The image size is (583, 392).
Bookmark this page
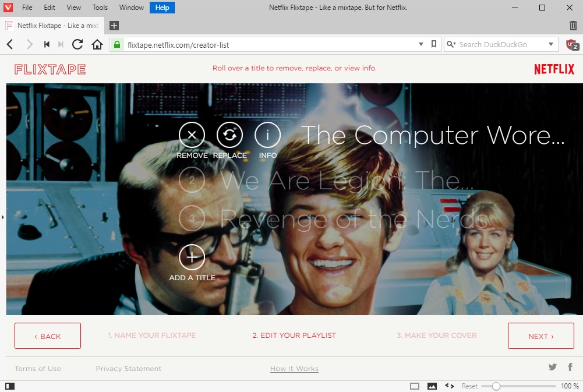click(433, 44)
